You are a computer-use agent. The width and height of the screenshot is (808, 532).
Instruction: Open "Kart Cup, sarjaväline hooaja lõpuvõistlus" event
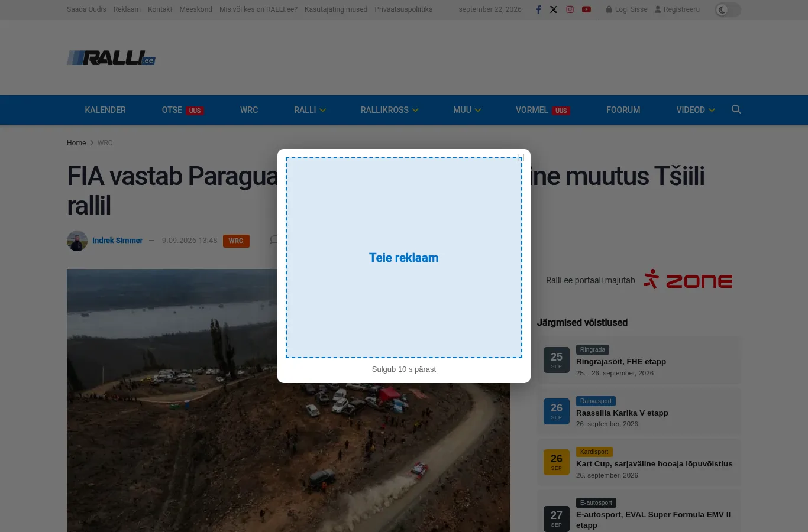[654, 463]
